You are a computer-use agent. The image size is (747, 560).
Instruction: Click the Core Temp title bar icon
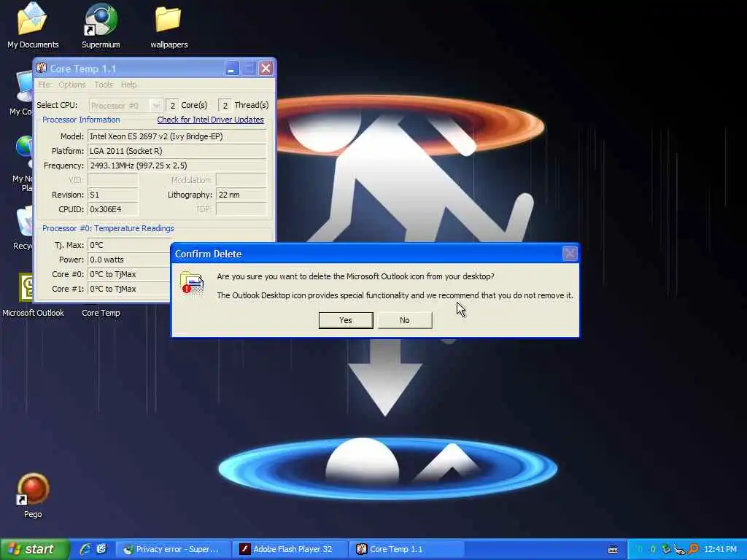coord(42,68)
